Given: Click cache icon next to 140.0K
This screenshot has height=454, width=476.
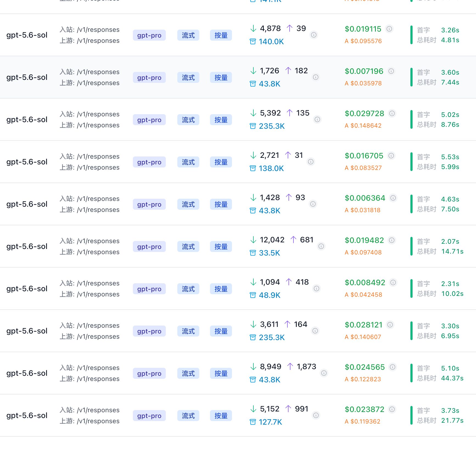Looking at the screenshot, I should (x=253, y=41).
